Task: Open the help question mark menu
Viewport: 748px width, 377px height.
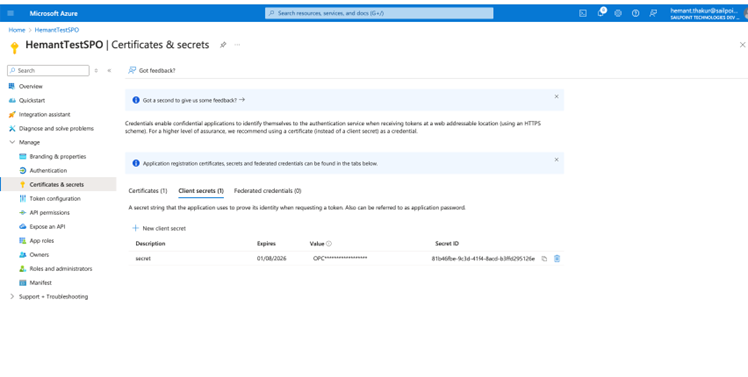Action: tap(635, 13)
